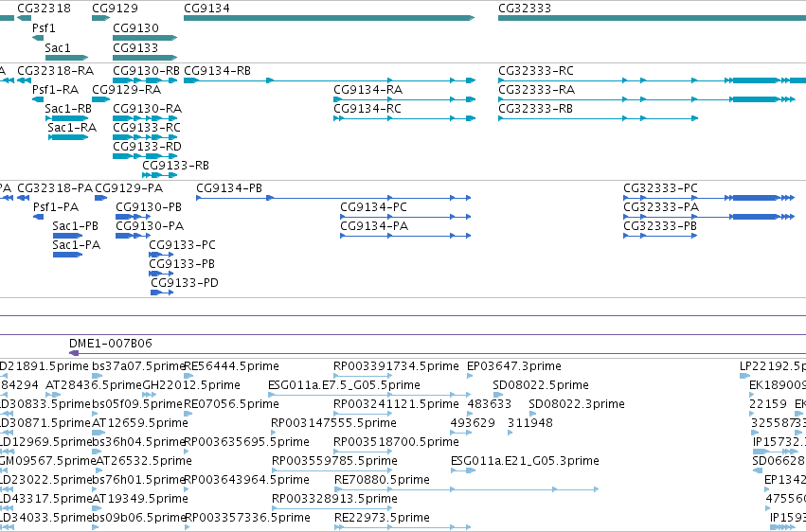Click EST RP003147555.5prime

click(333, 423)
